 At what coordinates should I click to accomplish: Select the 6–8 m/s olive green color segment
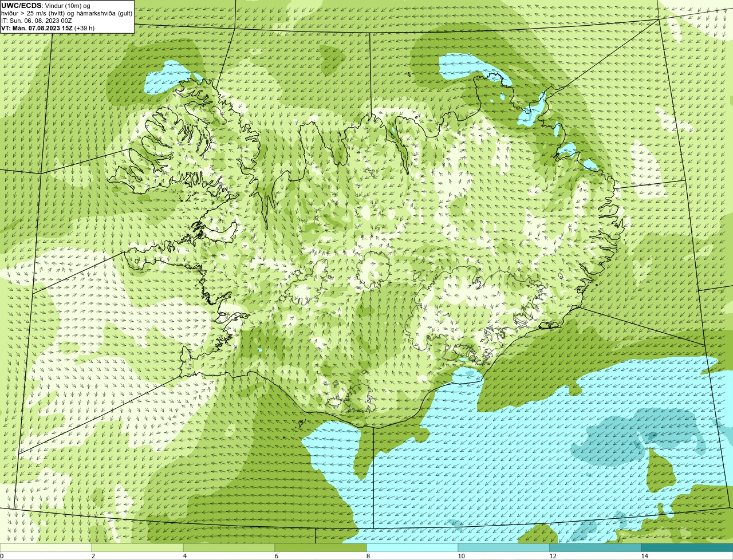(321, 547)
